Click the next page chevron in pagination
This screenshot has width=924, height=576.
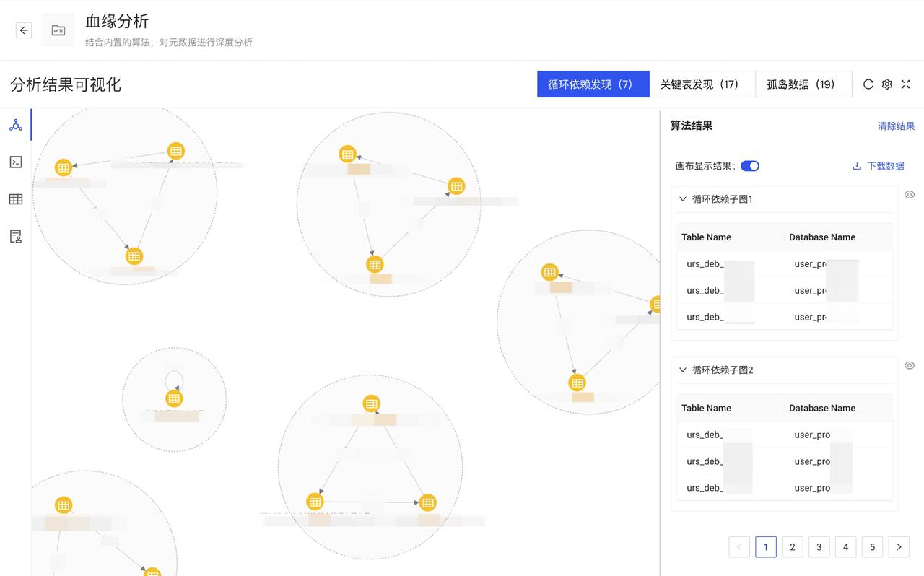tap(899, 546)
